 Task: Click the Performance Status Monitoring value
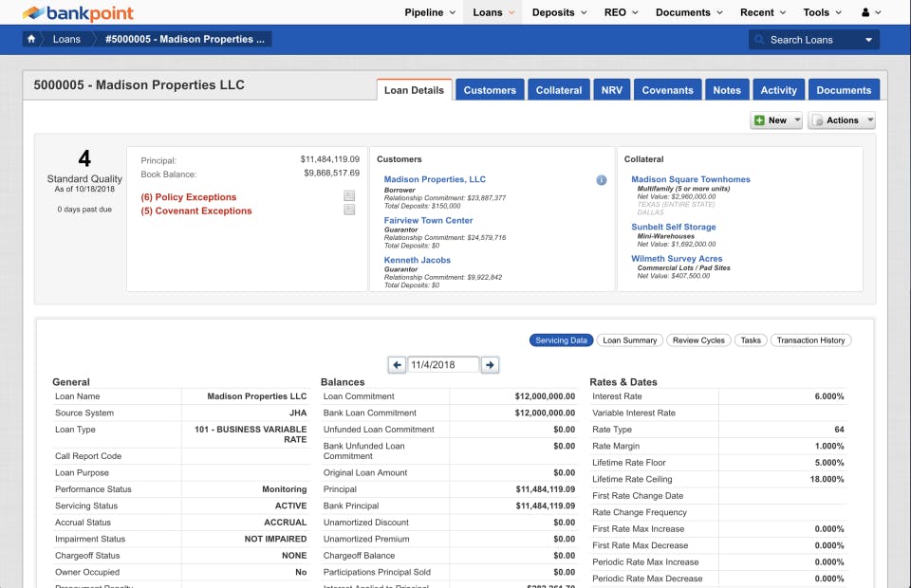tap(284, 489)
